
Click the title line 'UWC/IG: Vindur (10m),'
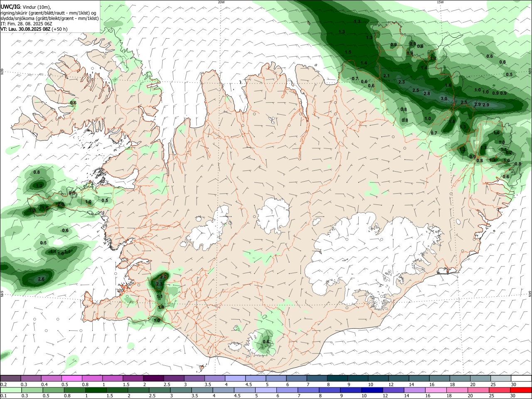click(26, 7)
